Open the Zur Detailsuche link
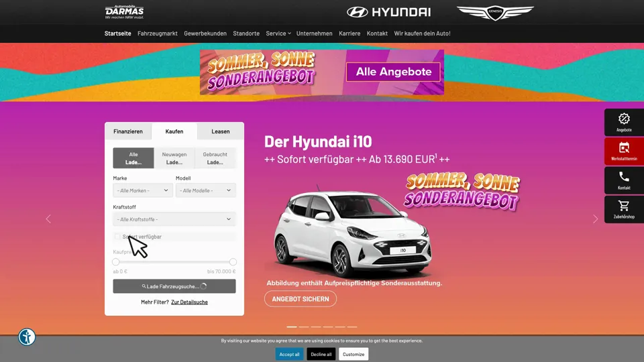This screenshot has width=644, height=362. (x=189, y=302)
